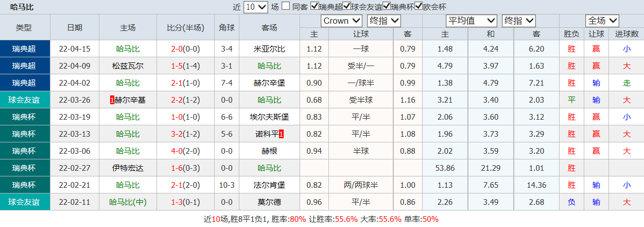Uncheck the 球会友谊 filter checkbox
The width and height of the screenshot is (644, 227).
346,7
